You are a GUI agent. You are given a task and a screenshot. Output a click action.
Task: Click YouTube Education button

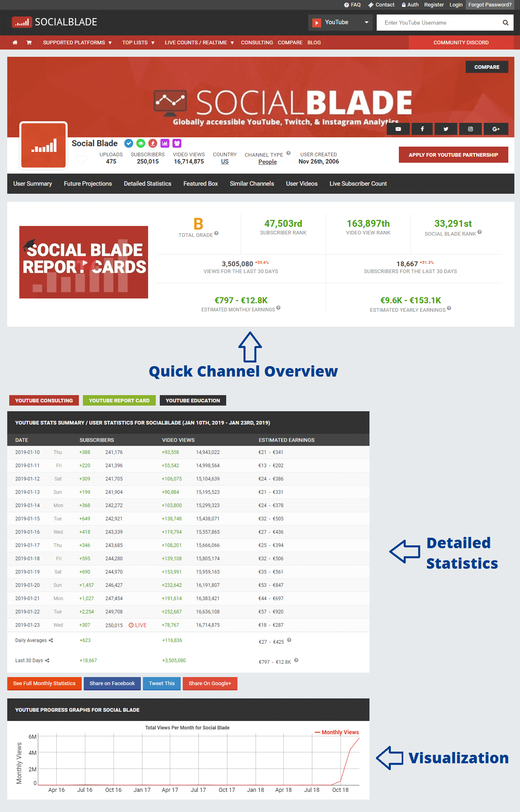click(193, 400)
